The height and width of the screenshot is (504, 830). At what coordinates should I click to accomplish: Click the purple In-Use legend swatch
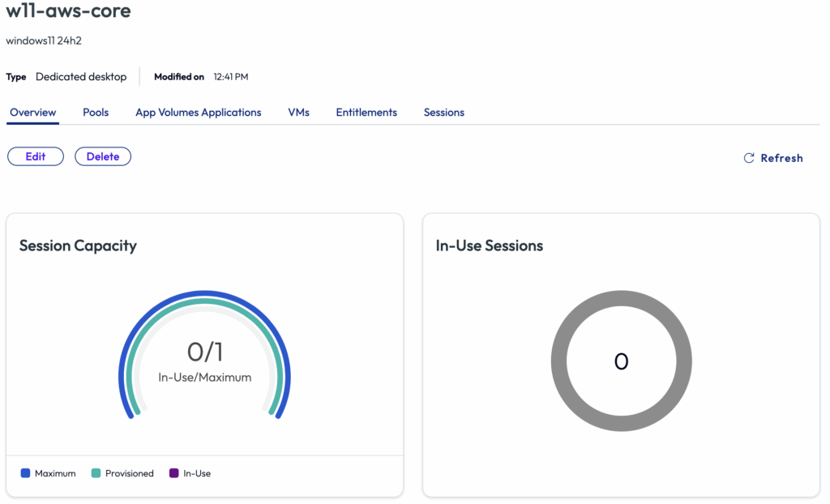[173, 473]
